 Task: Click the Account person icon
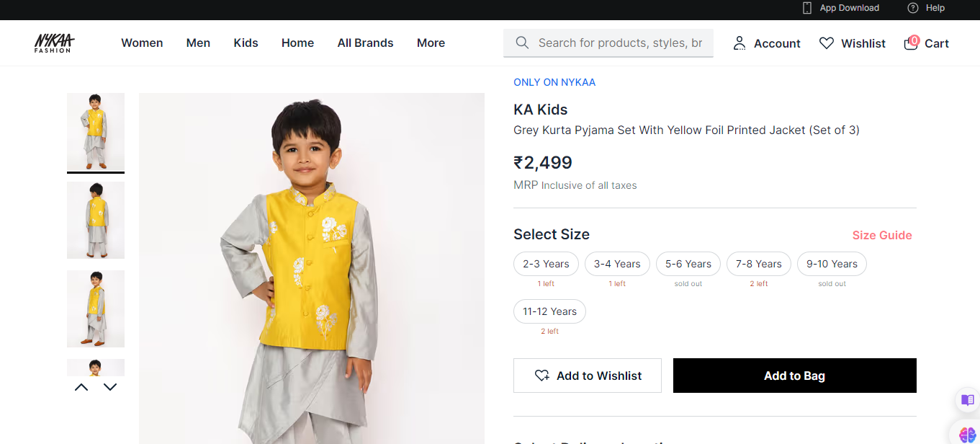point(740,43)
